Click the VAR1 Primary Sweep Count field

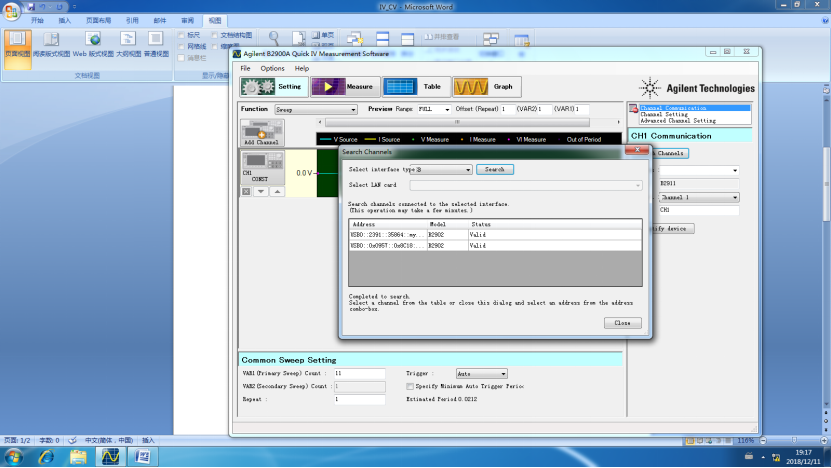tap(360, 374)
